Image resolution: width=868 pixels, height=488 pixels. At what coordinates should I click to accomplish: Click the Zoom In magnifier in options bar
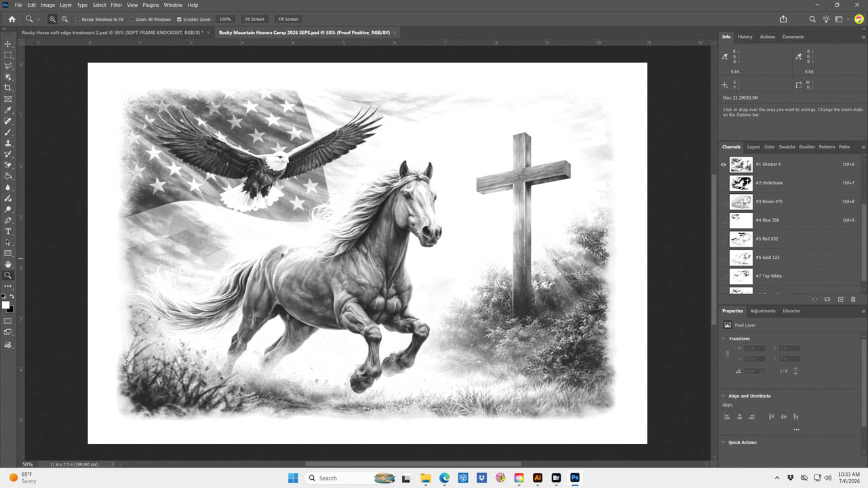(52, 20)
